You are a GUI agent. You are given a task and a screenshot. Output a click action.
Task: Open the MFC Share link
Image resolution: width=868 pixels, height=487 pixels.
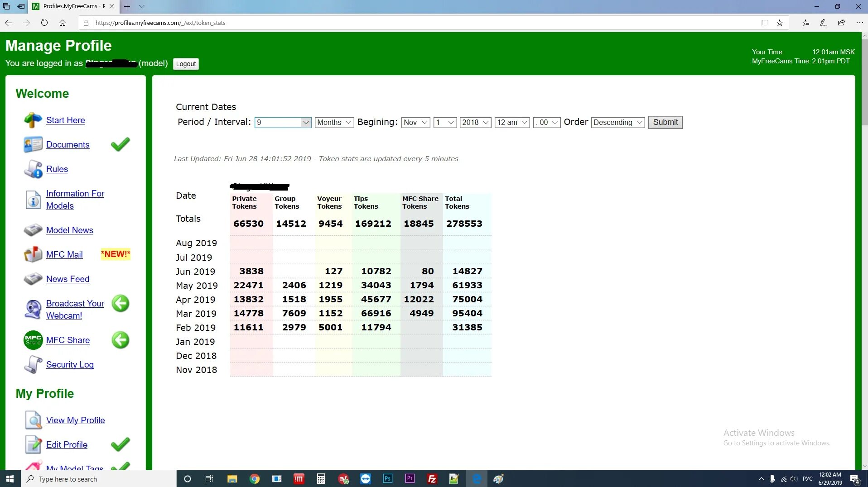click(x=68, y=340)
